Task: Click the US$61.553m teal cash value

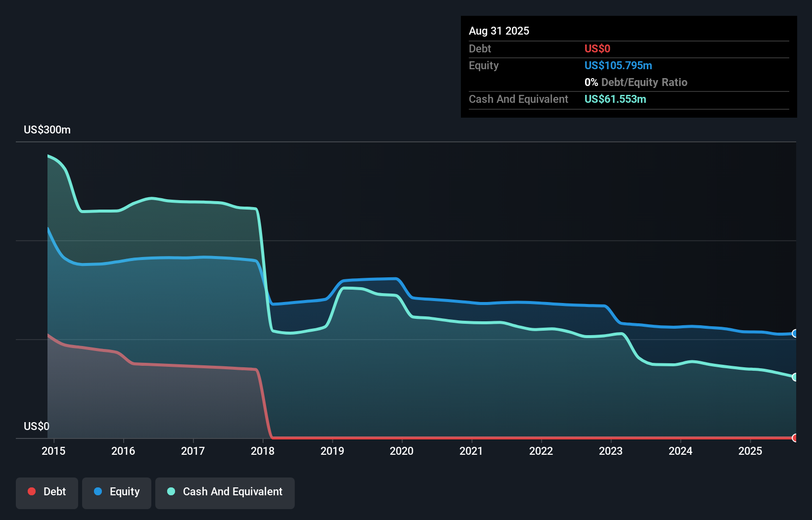Action: click(615, 99)
